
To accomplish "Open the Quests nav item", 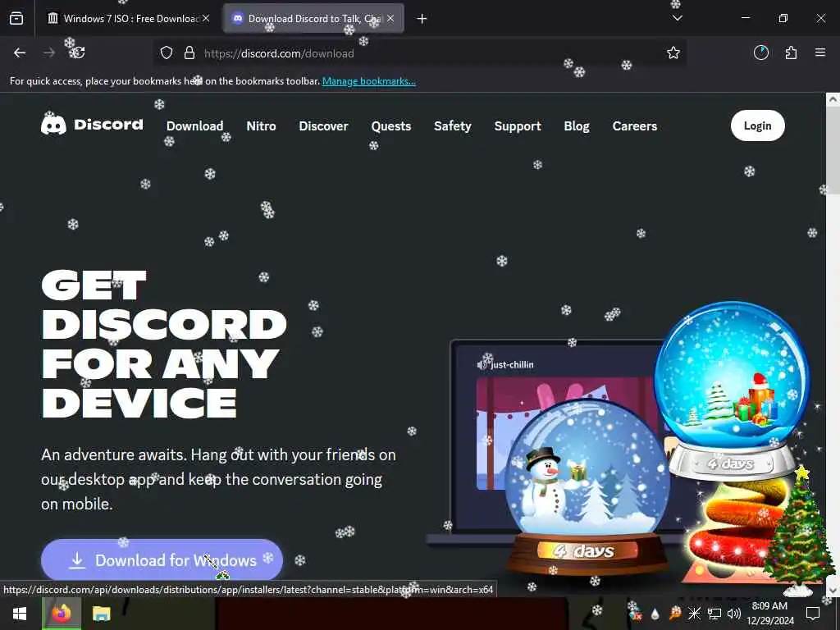I will click(x=391, y=126).
